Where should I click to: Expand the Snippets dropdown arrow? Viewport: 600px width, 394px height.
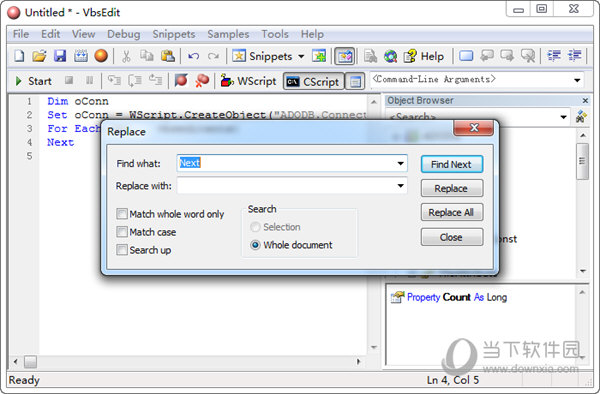coord(301,57)
